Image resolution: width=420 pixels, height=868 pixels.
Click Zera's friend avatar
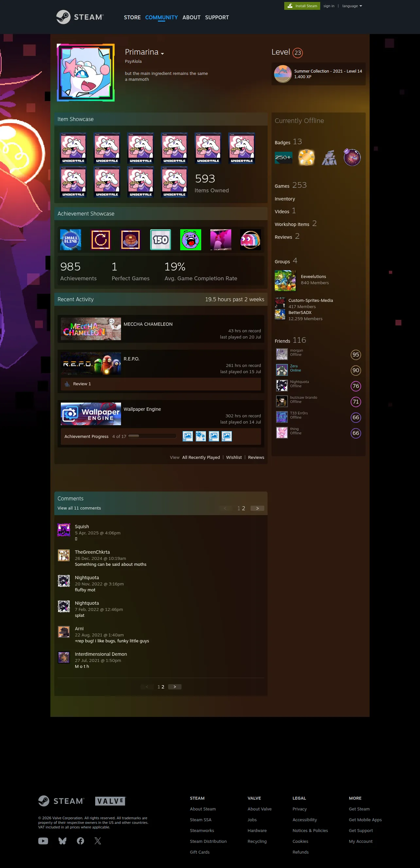tap(282, 370)
